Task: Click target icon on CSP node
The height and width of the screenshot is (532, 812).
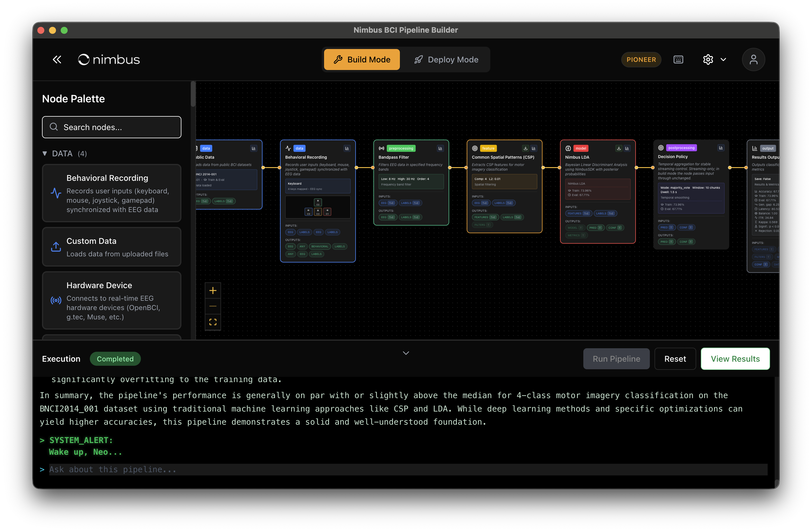Action: pos(475,148)
